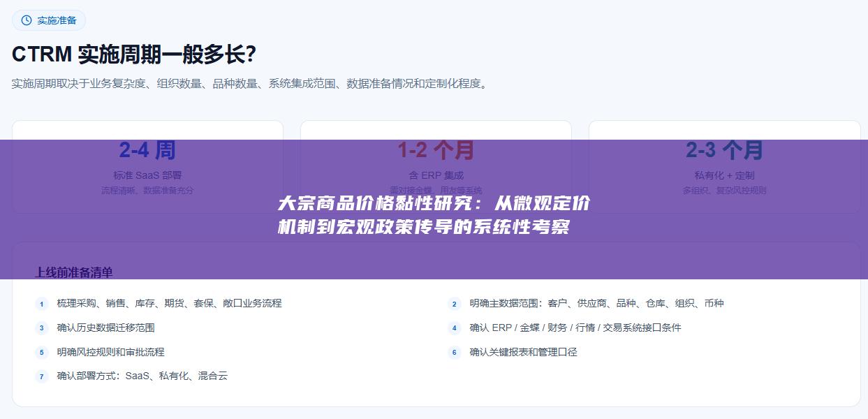Click number 5 badge beside 明确风控规则
Image resolution: width=868 pixels, height=419 pixels.
[42, 353]
